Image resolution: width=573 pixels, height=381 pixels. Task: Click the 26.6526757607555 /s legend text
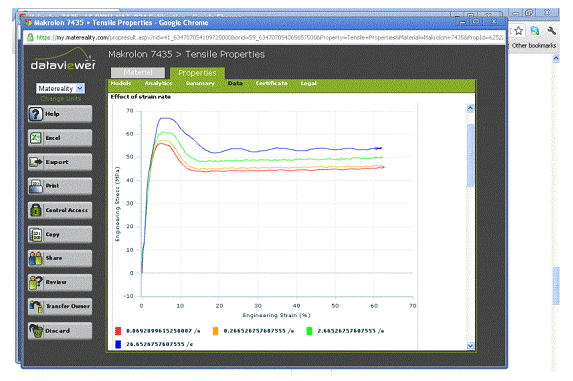tap(160, 344)
